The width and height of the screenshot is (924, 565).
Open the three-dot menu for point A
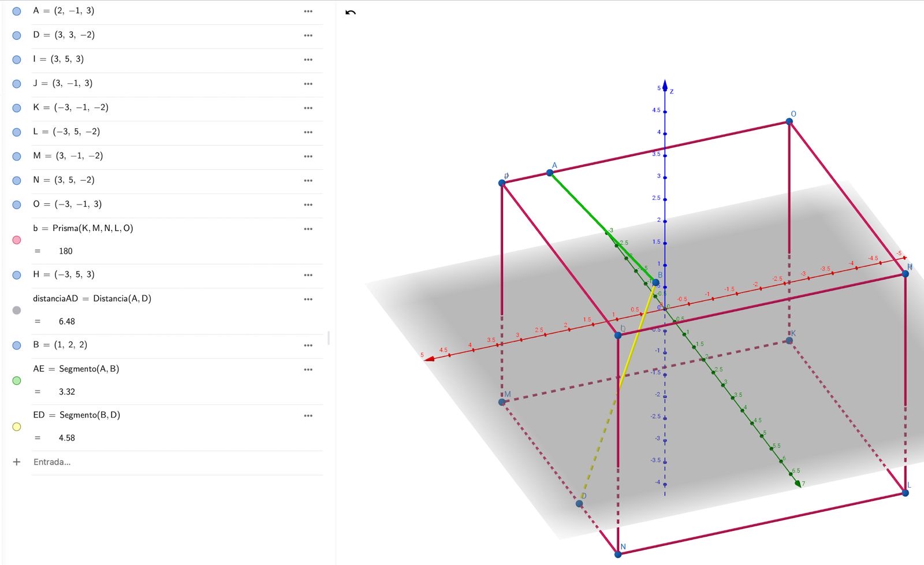308,12
